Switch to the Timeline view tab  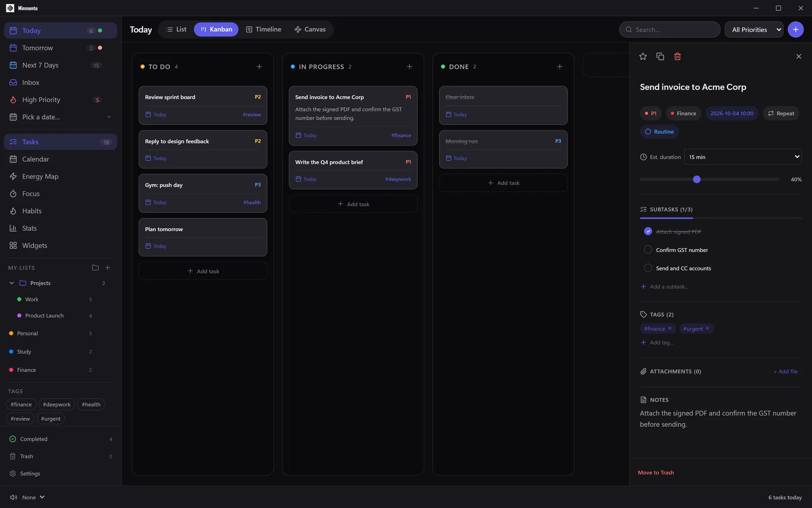point(264,30)
